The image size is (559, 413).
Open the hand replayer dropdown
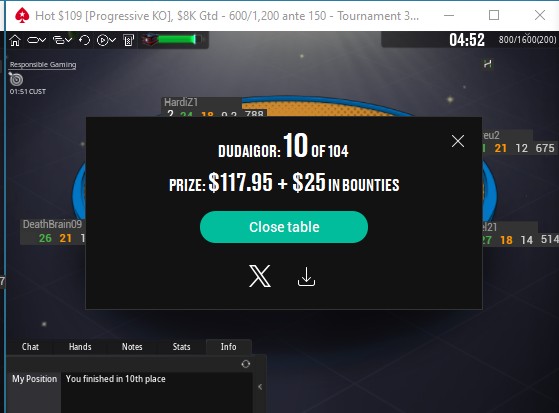(x=106, y=40)
